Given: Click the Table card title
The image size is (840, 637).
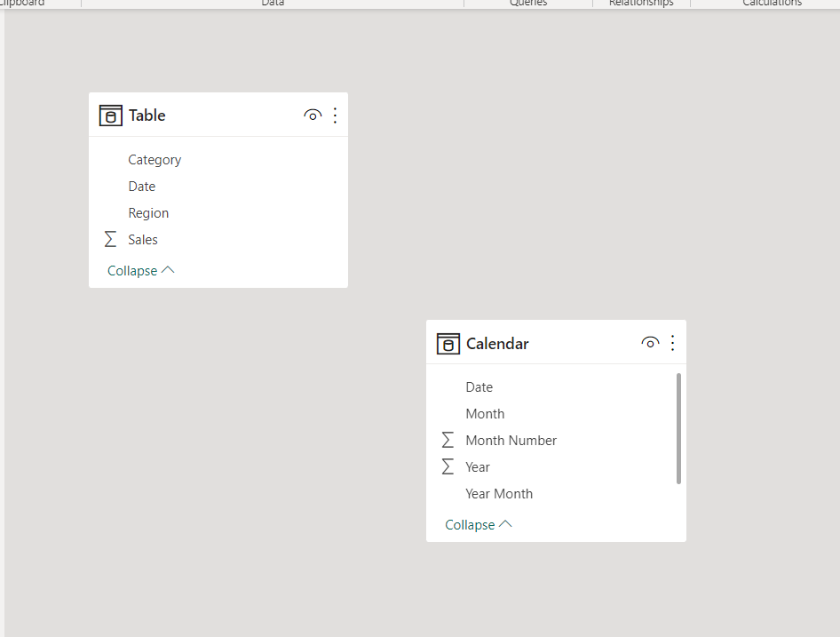Looking at the screenshot, I should click(147, 115).
